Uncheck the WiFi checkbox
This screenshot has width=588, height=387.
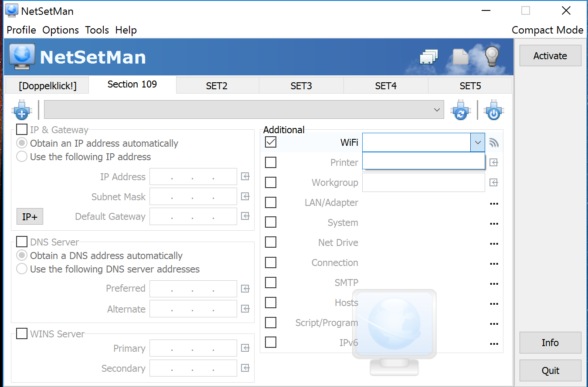(271, 142)
